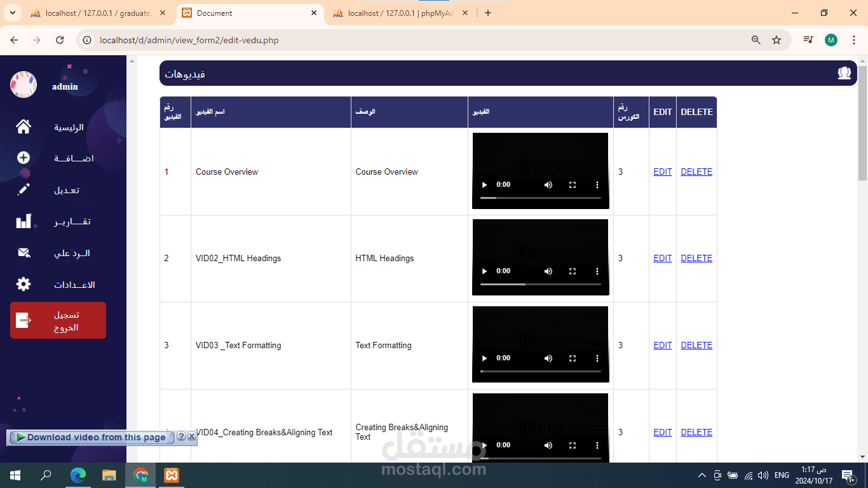Click the envelope reply icon in sidebar
Image resolution: width=868 pixels, height=488 pixels.
coord(24,253)
